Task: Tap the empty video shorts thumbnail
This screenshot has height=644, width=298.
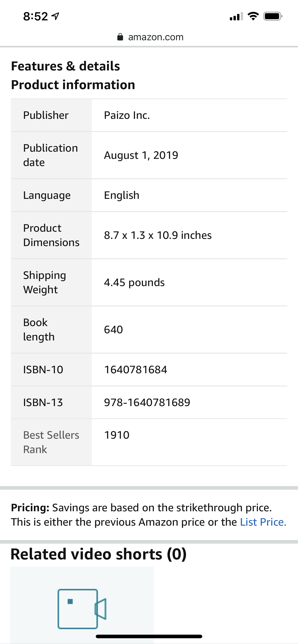Action: coord(82,605)
